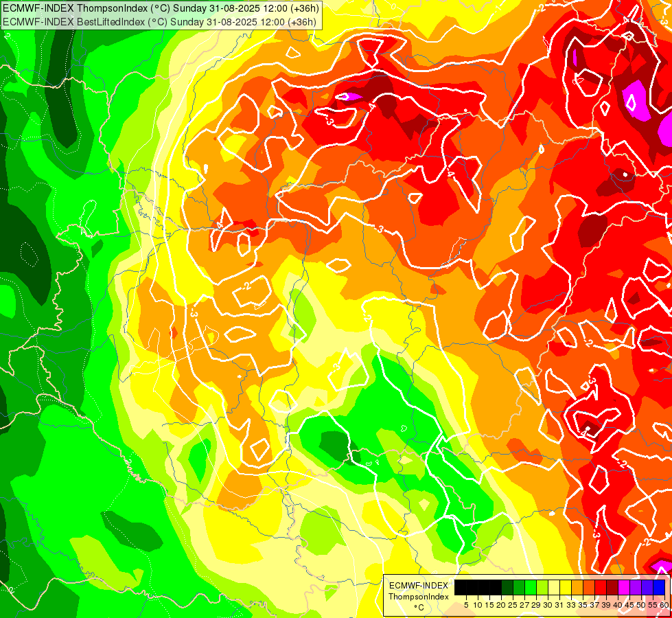Screen dimensions: 672x618
Task: Click the legend value 39
Action: [606, 605]
